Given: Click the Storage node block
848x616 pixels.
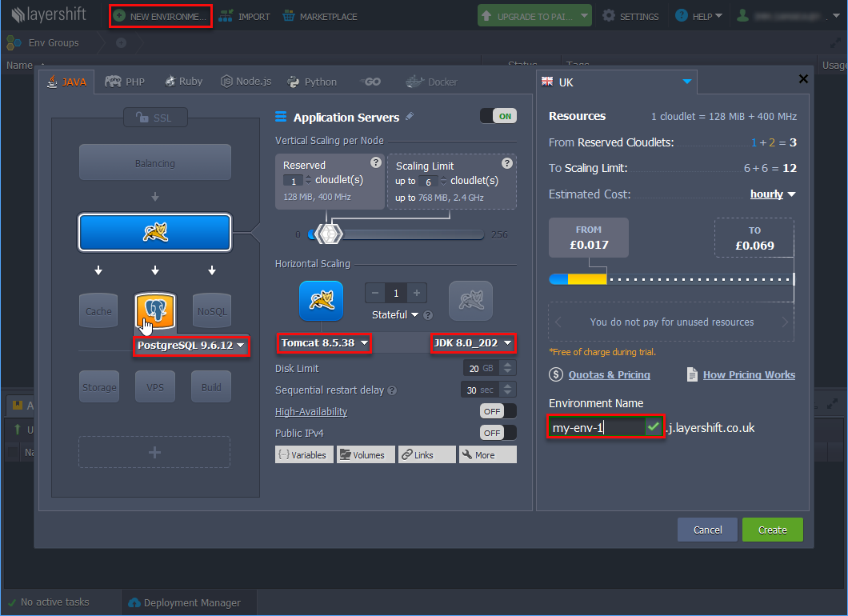Looking at the screenshot, I should [98, 387].
